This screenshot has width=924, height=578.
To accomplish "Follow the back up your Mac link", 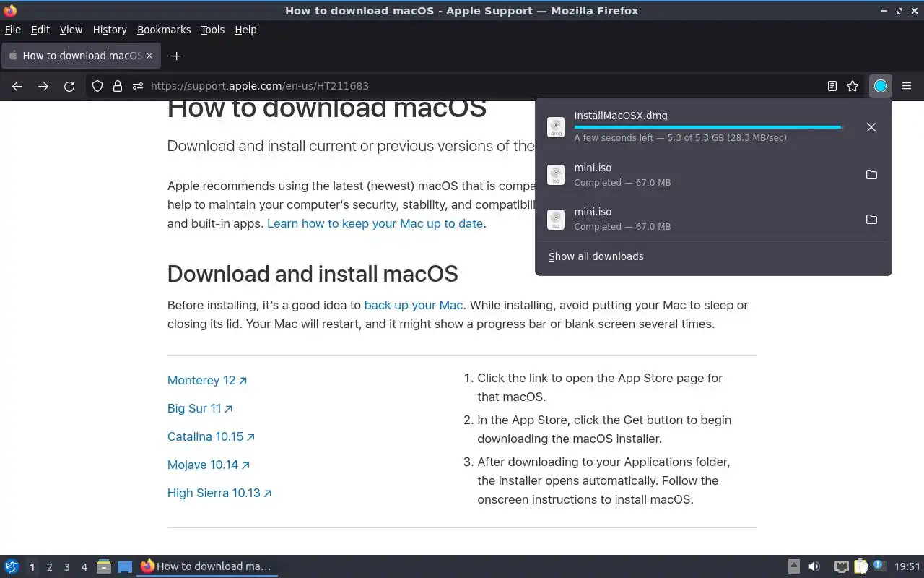I will tap(414, 305).
